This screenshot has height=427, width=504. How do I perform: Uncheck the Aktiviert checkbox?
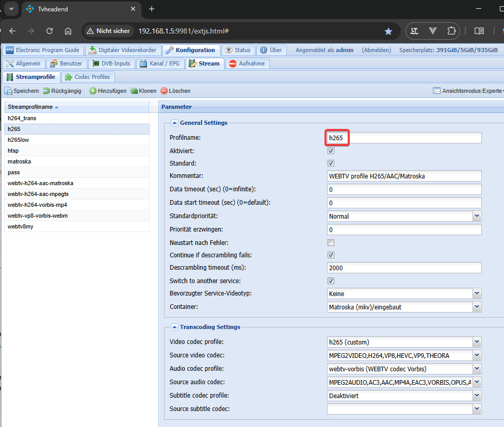tap(331, 151)
